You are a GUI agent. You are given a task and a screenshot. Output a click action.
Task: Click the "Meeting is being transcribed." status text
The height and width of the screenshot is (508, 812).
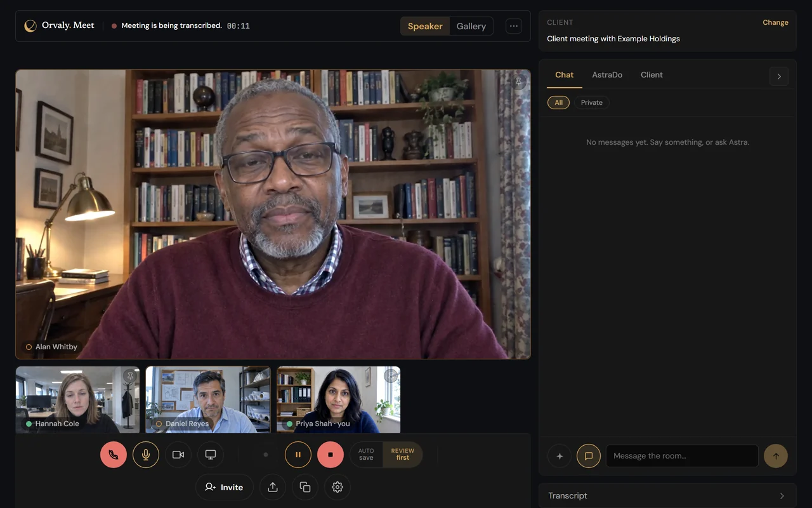[x=171, y=26]
